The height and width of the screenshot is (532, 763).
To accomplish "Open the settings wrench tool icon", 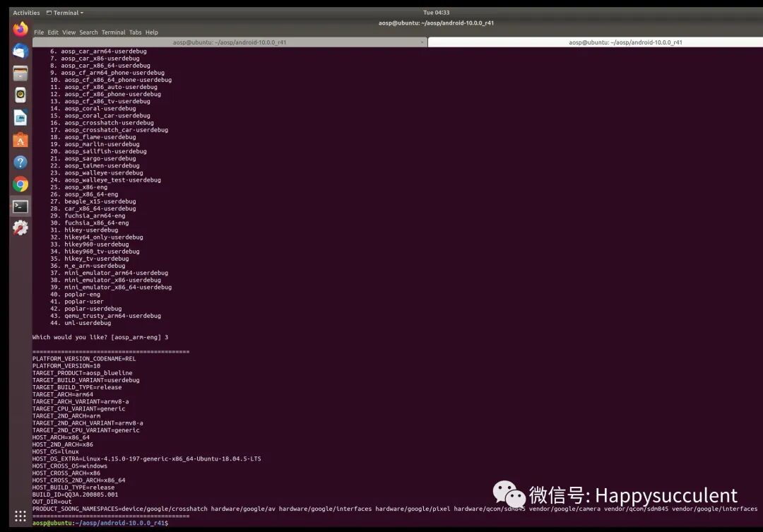I will [20, 227].
